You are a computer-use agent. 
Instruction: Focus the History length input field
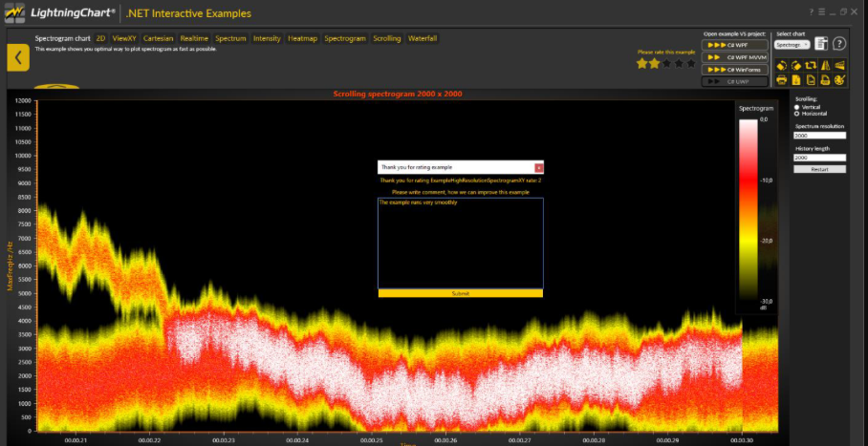820,158
